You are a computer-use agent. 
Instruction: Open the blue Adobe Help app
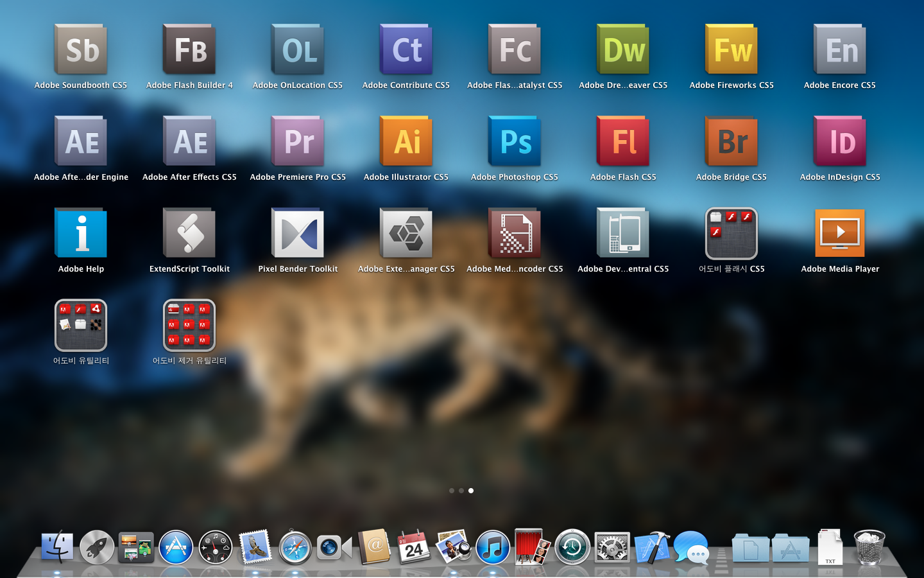coord(81,234)
